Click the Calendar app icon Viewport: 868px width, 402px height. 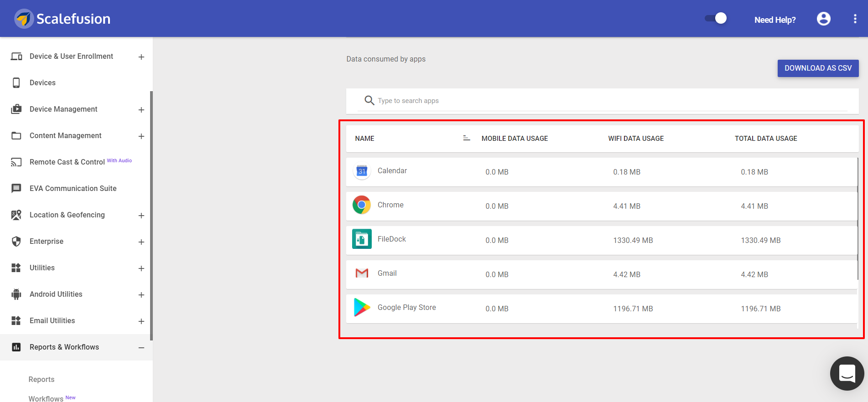362,171
